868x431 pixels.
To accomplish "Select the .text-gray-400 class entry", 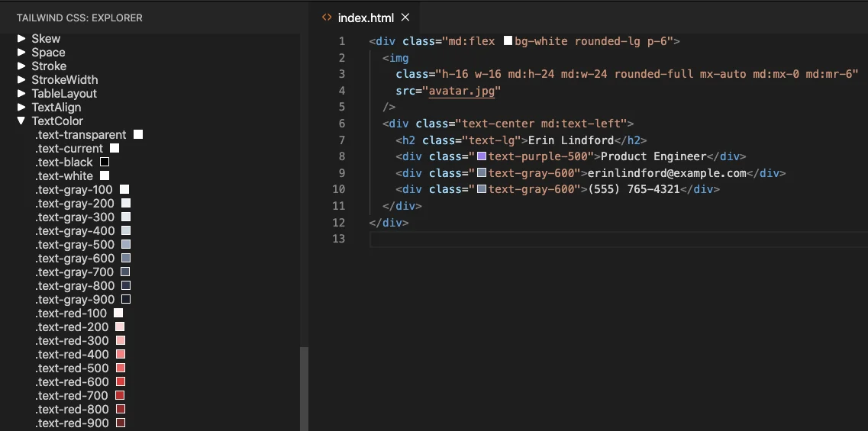I will (75, 230).
